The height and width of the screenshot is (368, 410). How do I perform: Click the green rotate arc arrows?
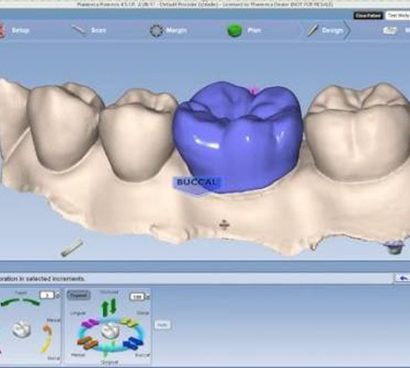pos(21,302)
